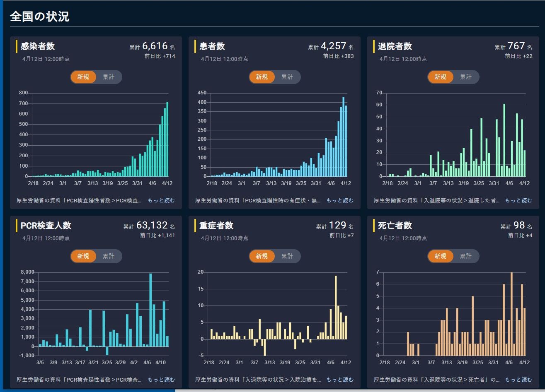Viewport: 545px width, 392px height.
Task: Click the 全国の状況 section heading
Action: [39, 17]
